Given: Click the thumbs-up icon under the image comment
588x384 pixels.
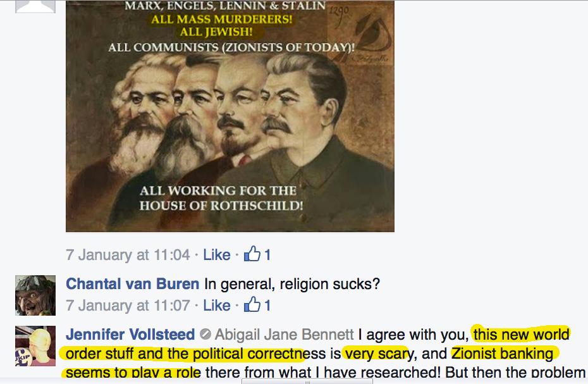Looking at the screenshot, I should 252,254.
